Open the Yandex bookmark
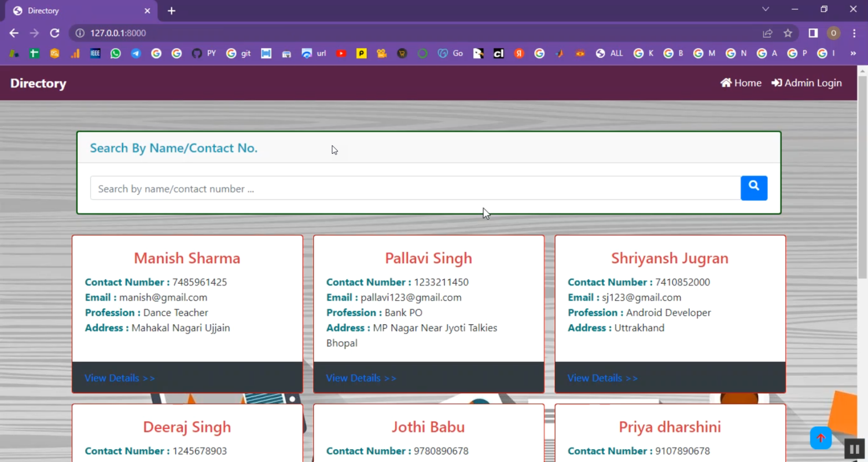This screenshot has width=868, height=462. coord(519,53)
